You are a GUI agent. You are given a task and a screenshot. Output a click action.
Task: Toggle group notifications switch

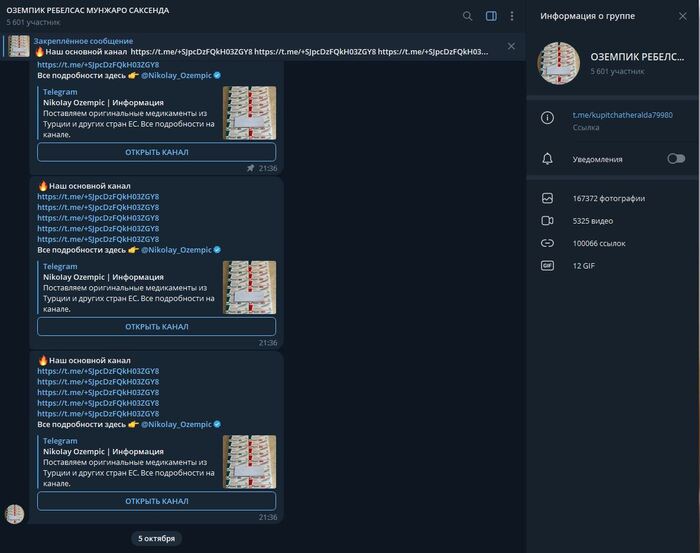pyautogui.click(x=676, y=159)
